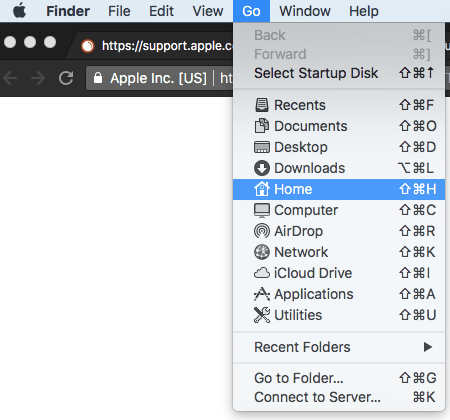Open the Window menu
Viewport: 450px width, 420px height.
tap(305, 11)
